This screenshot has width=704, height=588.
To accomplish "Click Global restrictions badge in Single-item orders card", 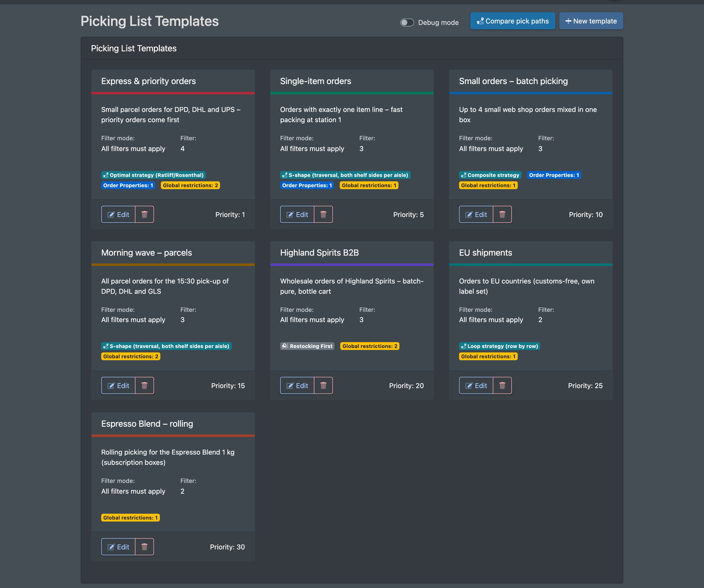I will pos(369,185).
